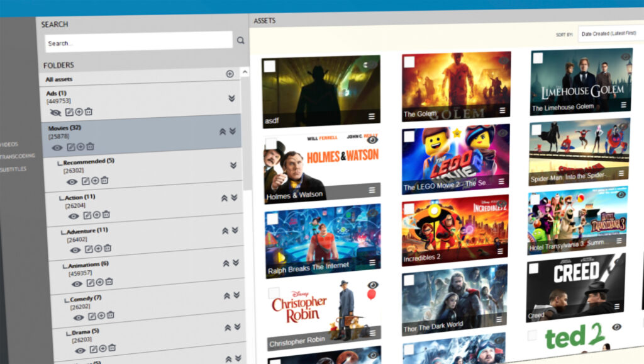The width and height of the screenshot is (644, 364).
Task: Tick the checkbox on the asdf asset
Action: (269, 67)
